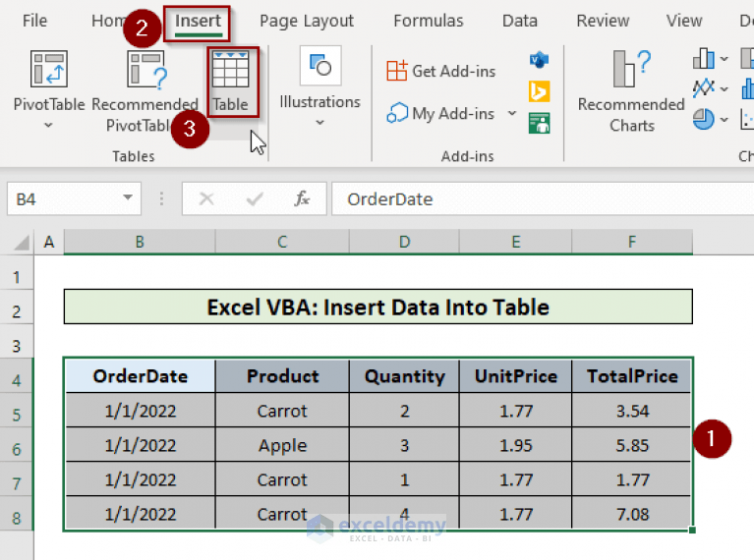Insert a line or area chart

(704, 88)
